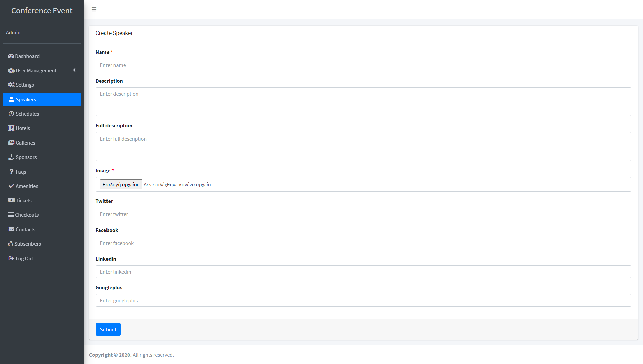Open the Sponsors menu item

(42, 157)
